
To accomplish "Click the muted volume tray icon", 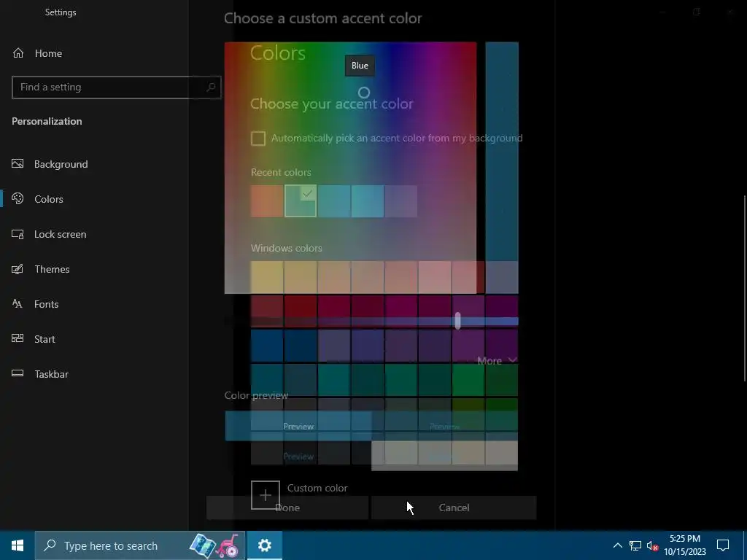I will tap(652, 545).
